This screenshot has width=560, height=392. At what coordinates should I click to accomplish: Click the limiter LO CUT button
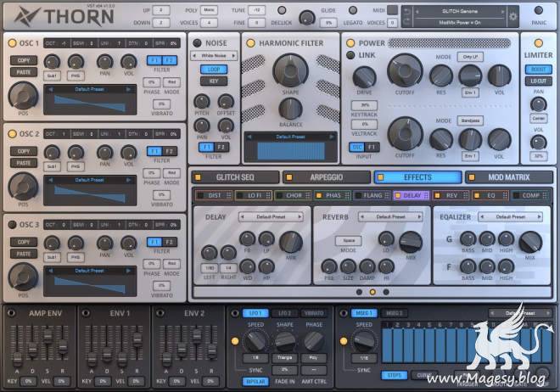click(x=538, y=81)
